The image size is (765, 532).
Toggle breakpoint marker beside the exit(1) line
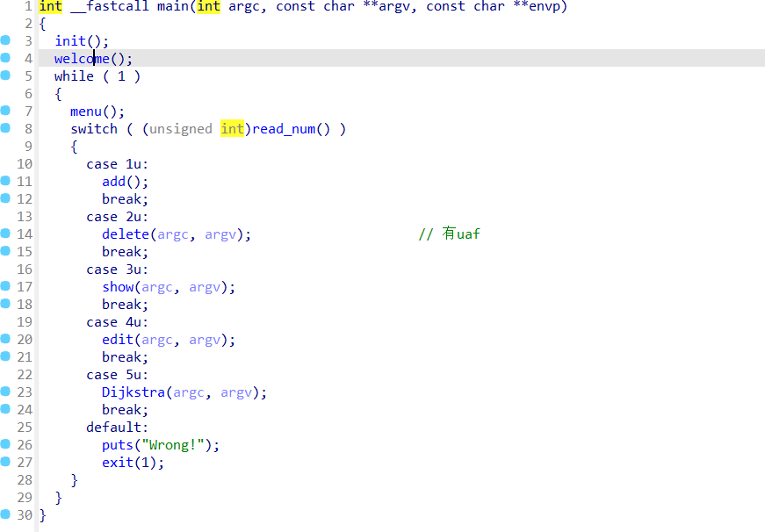pyautogui.click(x=5, y=463)
